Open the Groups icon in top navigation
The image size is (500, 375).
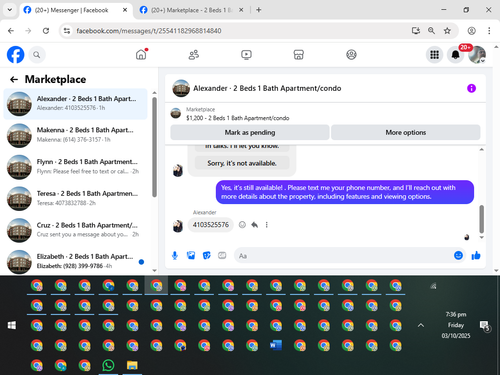coord(351,54)
